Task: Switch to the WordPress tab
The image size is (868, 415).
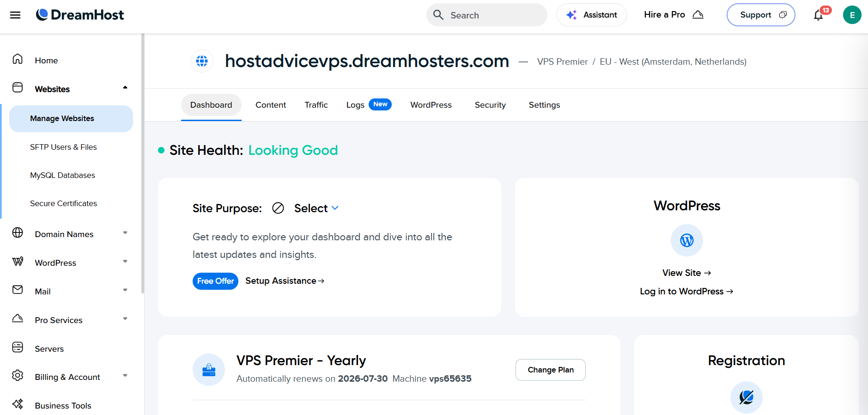Action: tap(431, 105)
